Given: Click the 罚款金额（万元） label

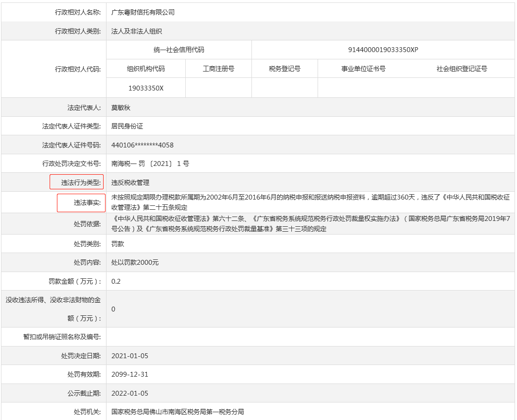Looking at the screenshot, I should (x=74, y=281).
